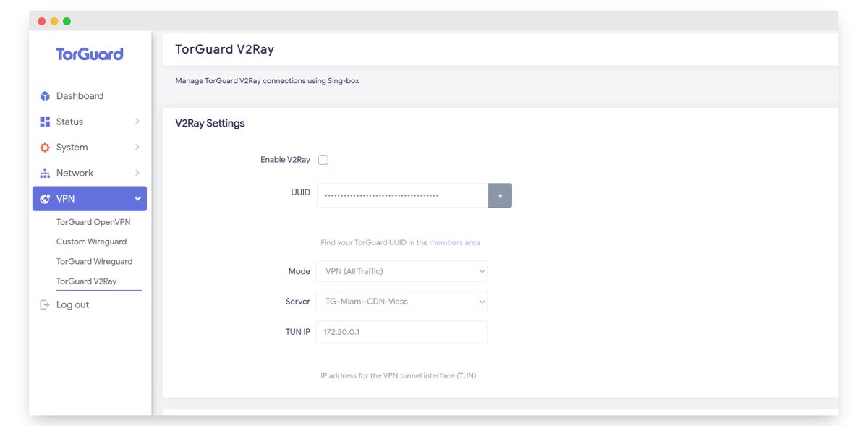Click the Enable V2Ray label

285,160
